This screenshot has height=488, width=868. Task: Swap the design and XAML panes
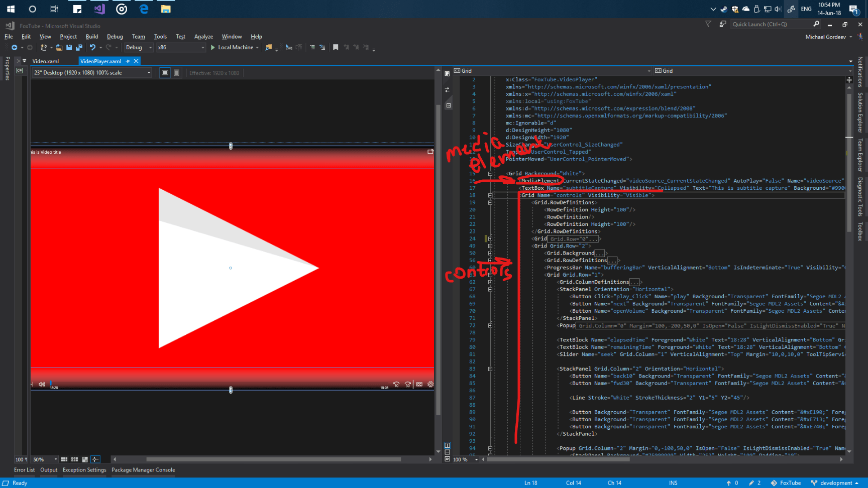447,89
